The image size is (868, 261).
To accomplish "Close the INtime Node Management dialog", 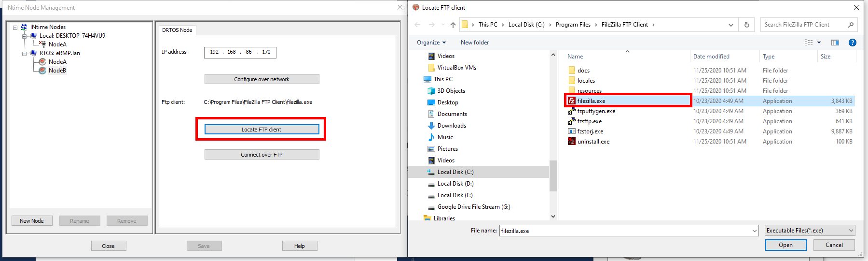I will click(109, 246).
